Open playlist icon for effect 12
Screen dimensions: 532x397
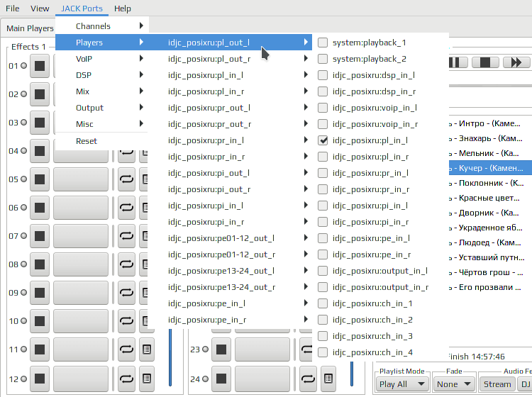click(x=147, y=378)
